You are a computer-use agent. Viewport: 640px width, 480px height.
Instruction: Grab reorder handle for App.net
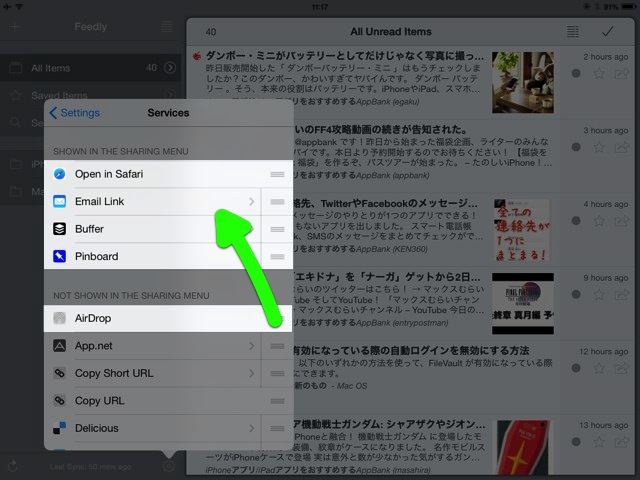pos(277,346)
